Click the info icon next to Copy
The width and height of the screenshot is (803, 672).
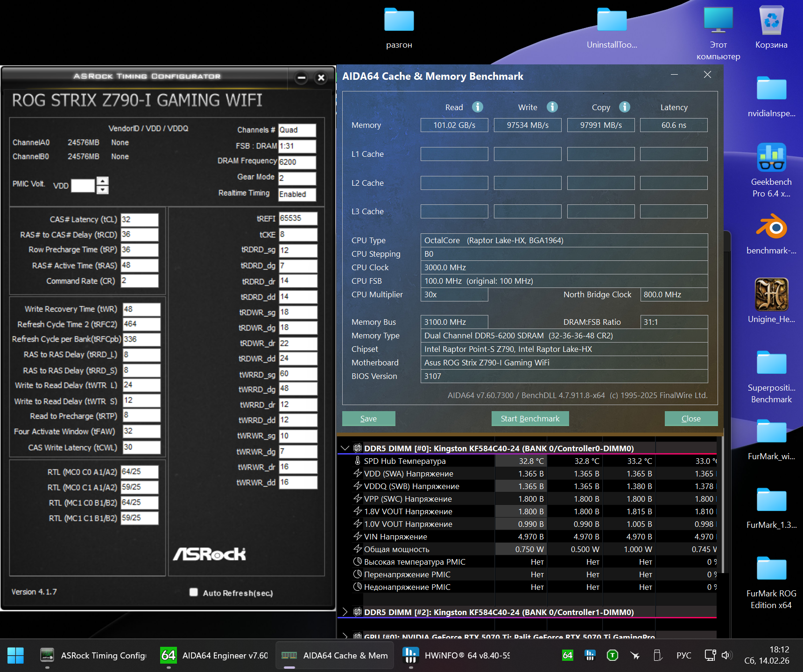point(625,107)
